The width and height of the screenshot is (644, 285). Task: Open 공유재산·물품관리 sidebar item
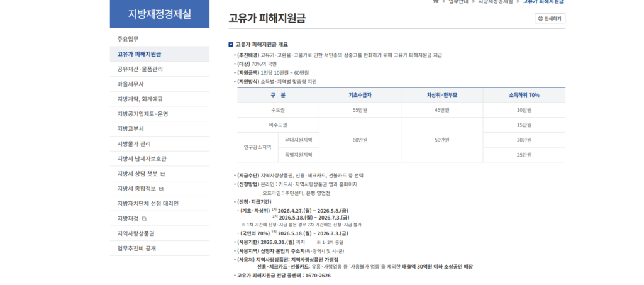[159, 69]
